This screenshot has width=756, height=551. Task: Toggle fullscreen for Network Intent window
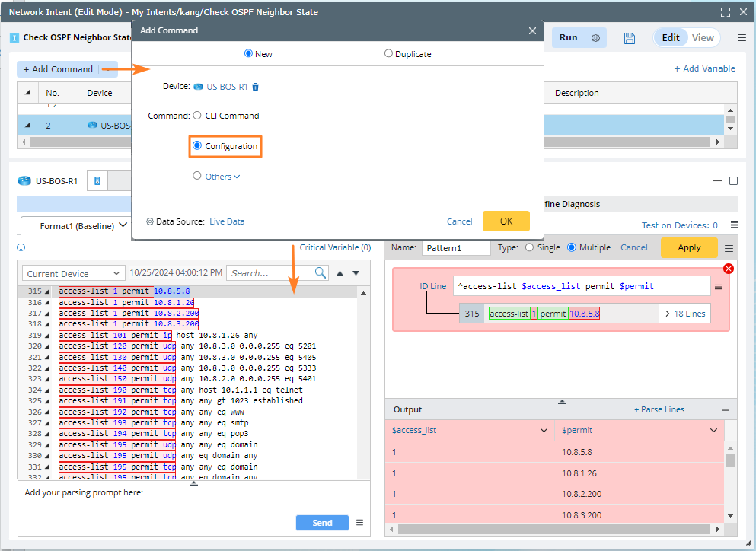(x=725, y=12)
